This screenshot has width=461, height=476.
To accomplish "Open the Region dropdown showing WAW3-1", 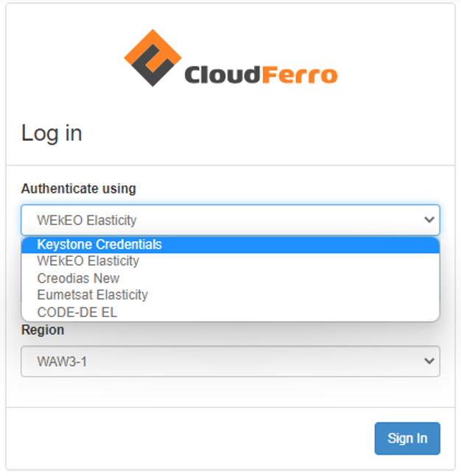I will pyautogui.click(x=221, y=361).
